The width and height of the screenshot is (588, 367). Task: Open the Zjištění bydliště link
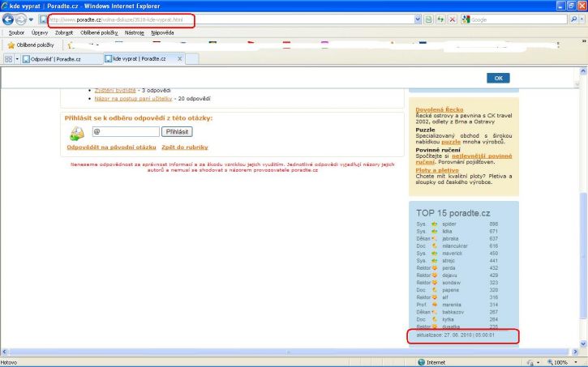click(115, 90)
